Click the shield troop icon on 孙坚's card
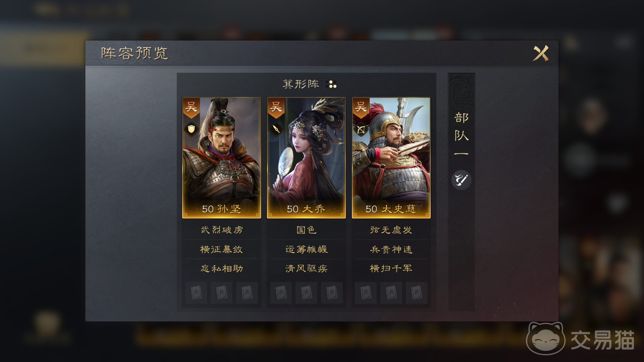This screenshot has width=644, height=362. tap(191, 129)
